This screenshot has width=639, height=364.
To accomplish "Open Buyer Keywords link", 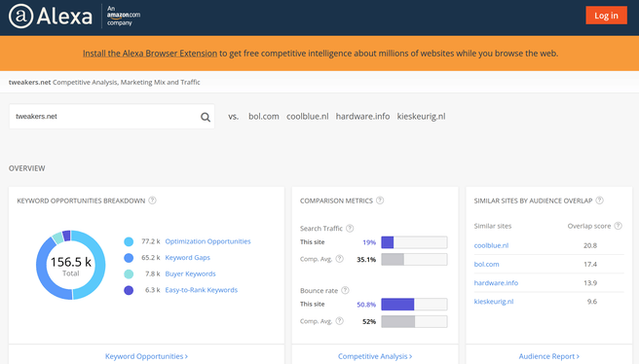I will (190, 274).
